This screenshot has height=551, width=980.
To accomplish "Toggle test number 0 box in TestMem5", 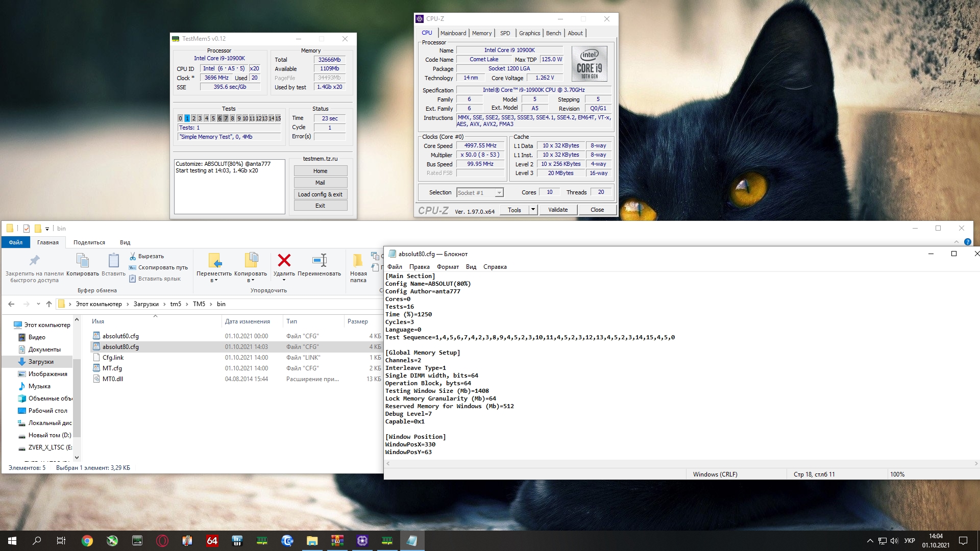I will [180, 118].
